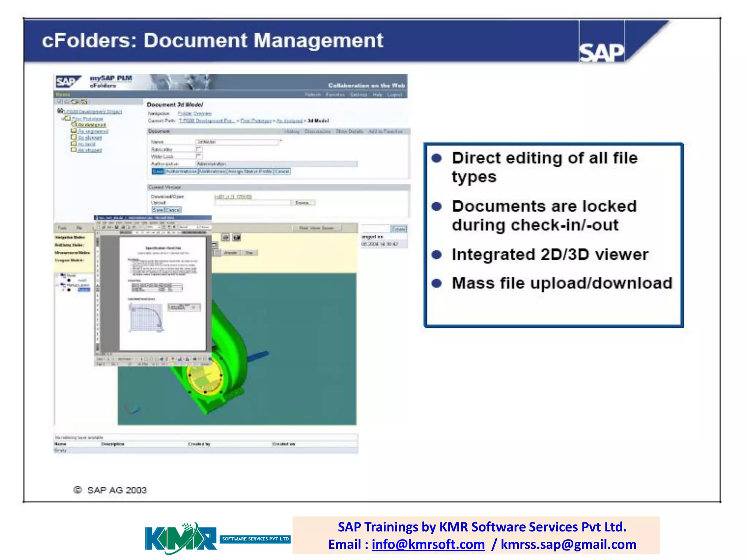Click the info@kmrsoft.com email link
Viewport: 747px width, 560px height.
[428, 544]
